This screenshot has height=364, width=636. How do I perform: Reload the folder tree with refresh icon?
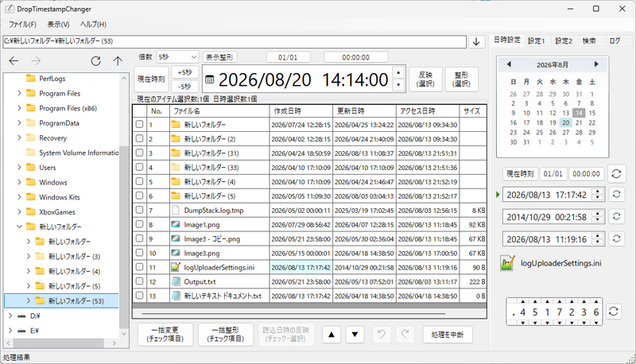(x=95, y=61)
